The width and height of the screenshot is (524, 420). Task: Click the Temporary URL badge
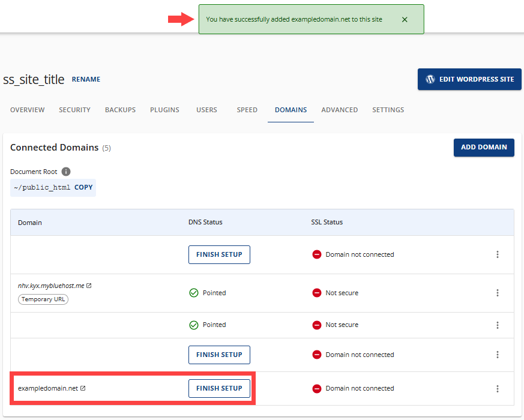pyautogui.click(x=43, y=299)
